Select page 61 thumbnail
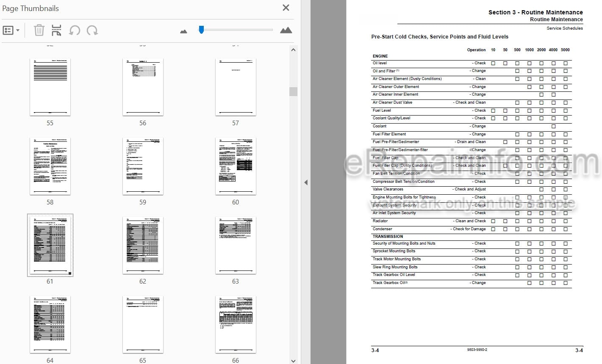Image resolution: width=602 pixels, height=364 pixels. point(50,245)
